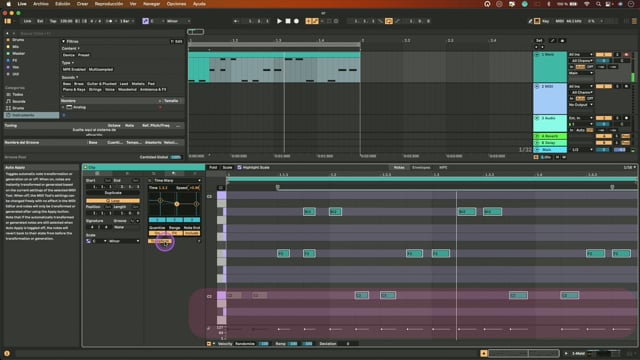The image size is (640, 360).
Task: Click the velocity Randomize button
Action: [245, 344]
